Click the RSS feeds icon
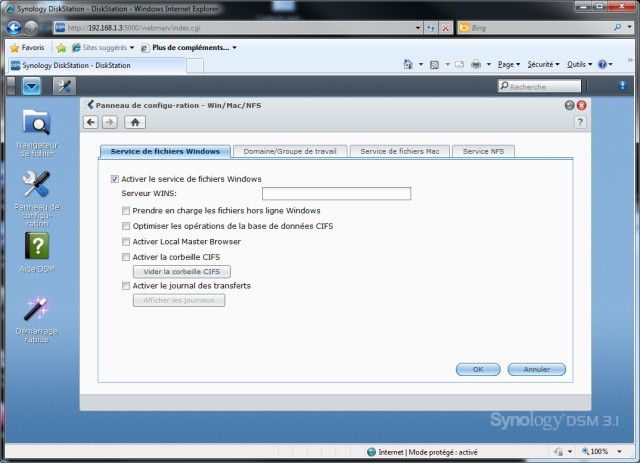The height and width of the screenshot is (463, 640). coord(434,65)
